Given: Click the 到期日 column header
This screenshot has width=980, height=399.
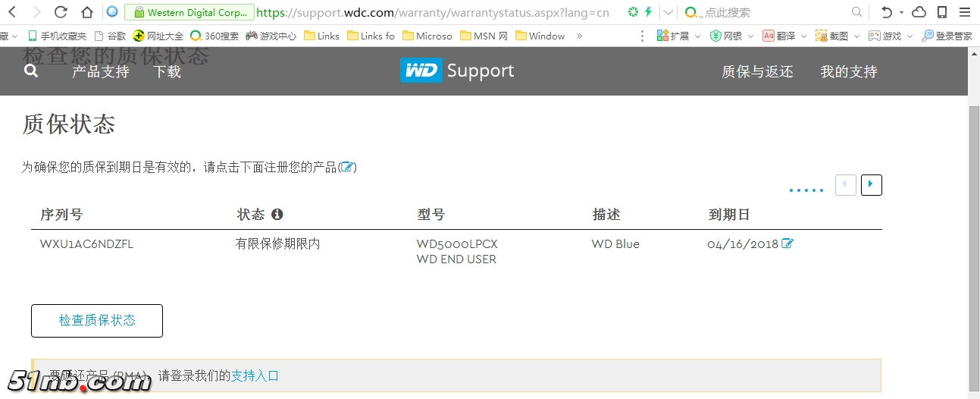Looking at the screenshot, I should pos(729,215).
